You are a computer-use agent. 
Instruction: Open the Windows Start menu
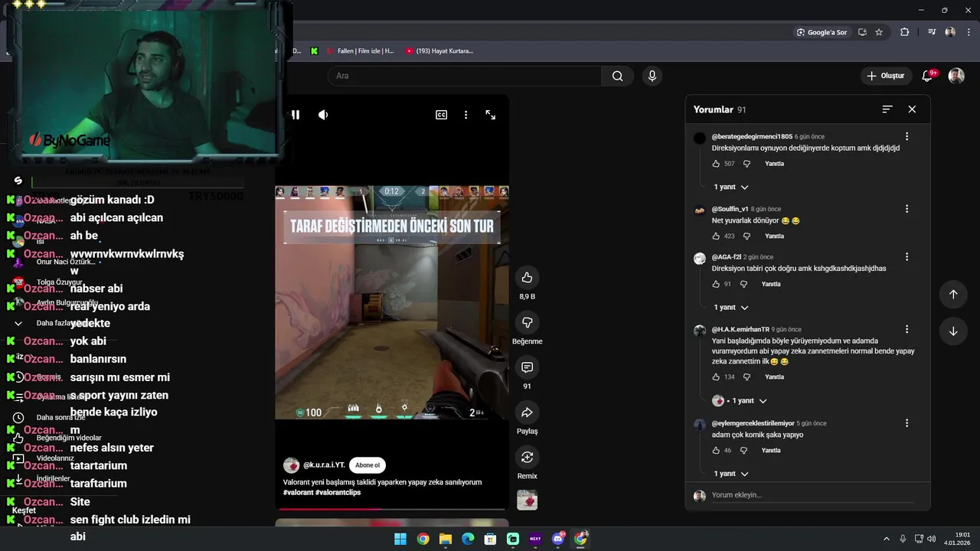[x=400, y=539]
